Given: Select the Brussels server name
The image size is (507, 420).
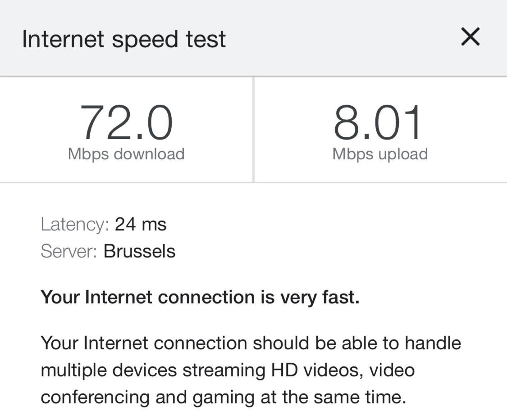Looking at the screenshot, I should [x=139, y=251].
